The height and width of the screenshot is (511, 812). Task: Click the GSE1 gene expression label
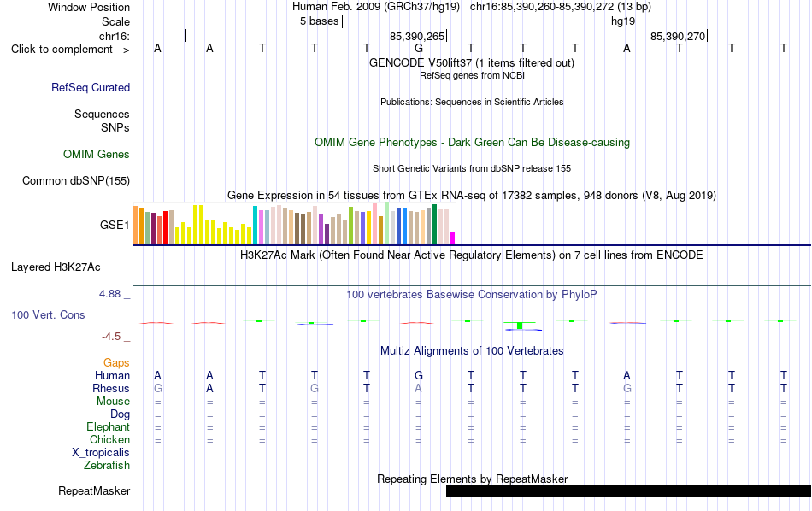click(x=115, y=225)
